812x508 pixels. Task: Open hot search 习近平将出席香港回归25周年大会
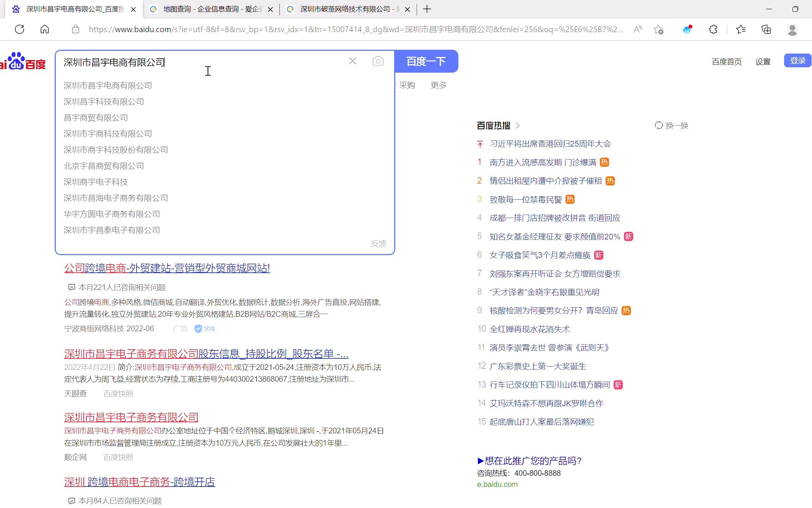click(551, 144)
